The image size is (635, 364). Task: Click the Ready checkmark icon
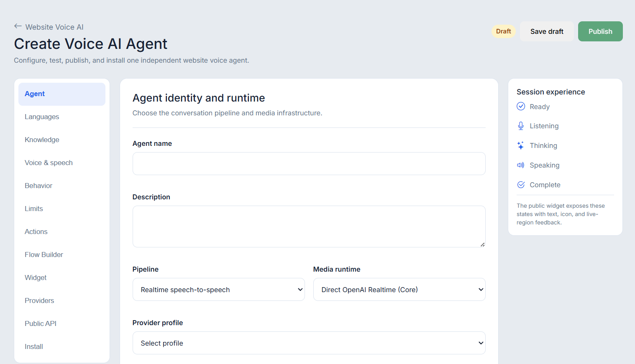pos(521,106)
